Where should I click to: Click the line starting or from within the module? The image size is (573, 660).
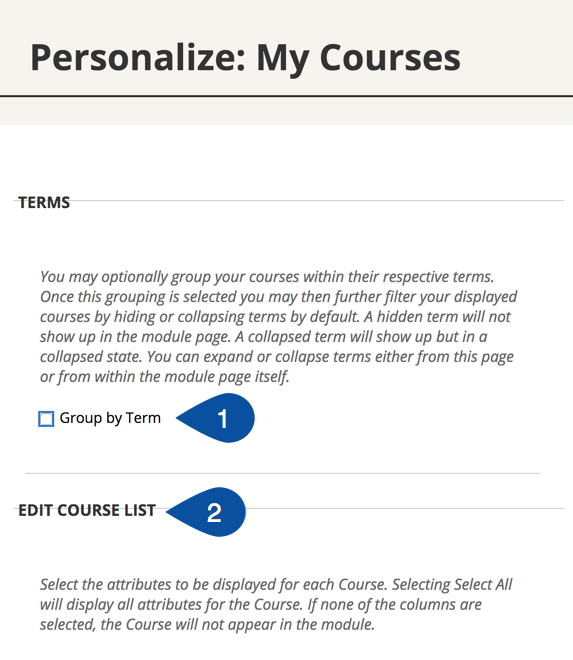[x=165, y=377]
